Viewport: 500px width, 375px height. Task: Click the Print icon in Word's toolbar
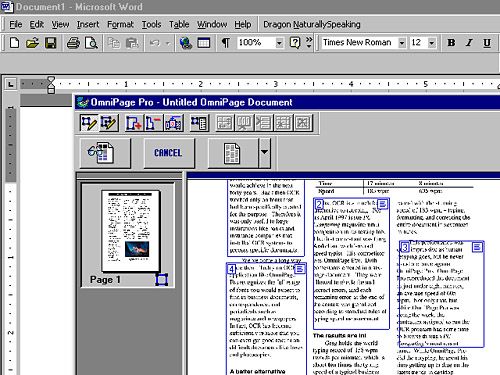[x=73, y=43]
